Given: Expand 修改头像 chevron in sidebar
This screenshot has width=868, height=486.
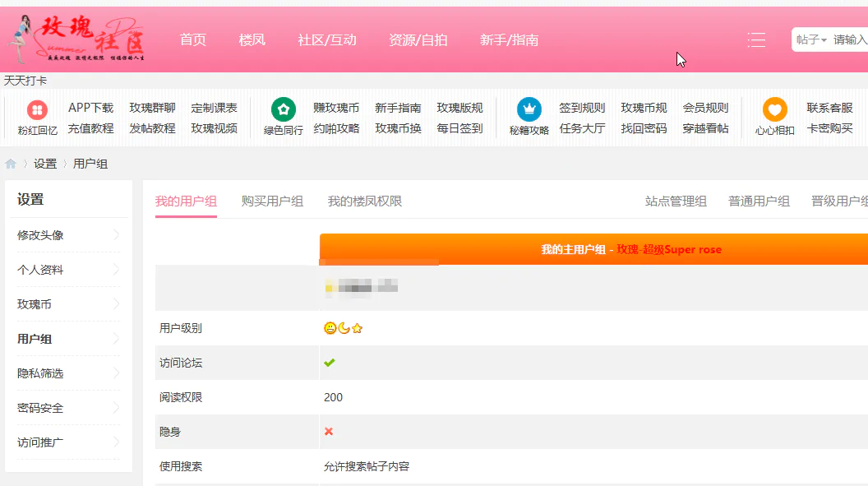Looking at the screenshot, I should (116, 234).
